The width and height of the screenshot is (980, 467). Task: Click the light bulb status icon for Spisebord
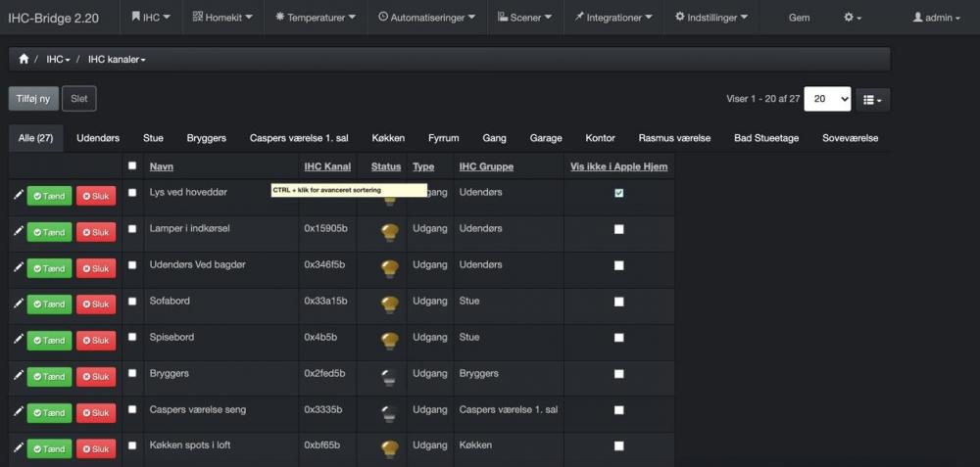pyautogui.click(x=389, y=340)
